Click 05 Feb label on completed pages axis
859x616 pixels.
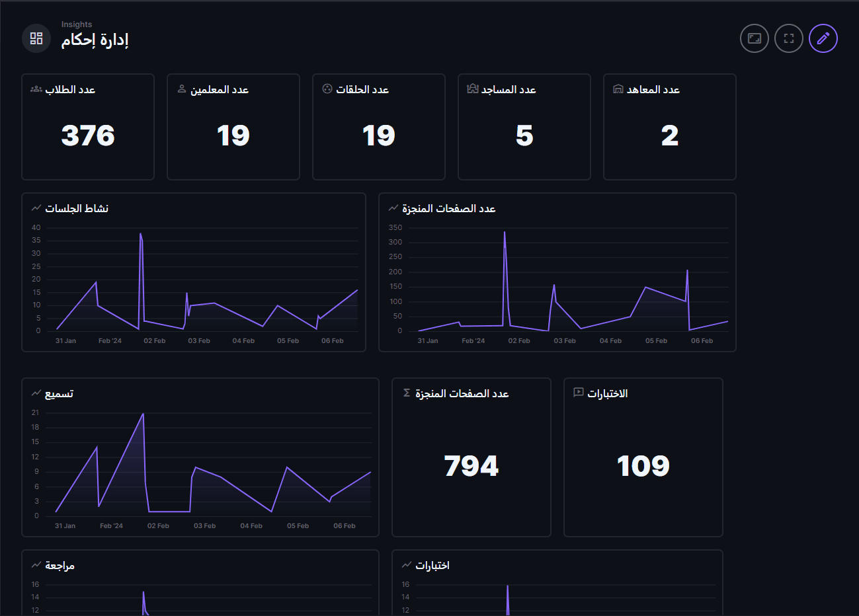coord(656,341)
